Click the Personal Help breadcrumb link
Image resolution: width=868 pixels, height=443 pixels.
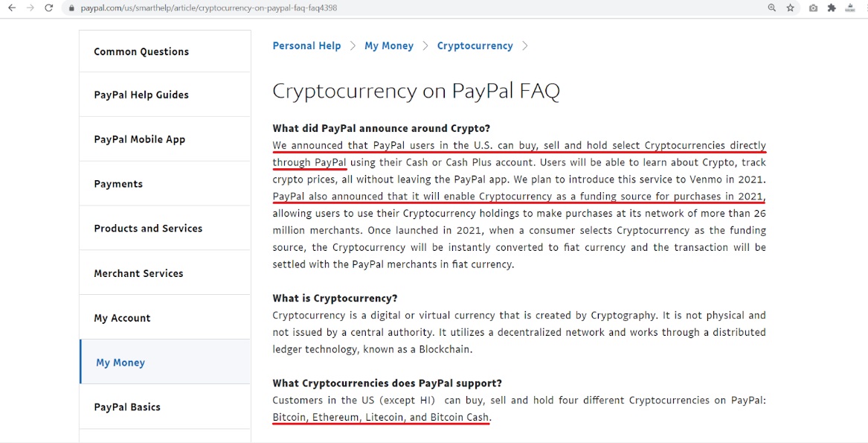(306, 46)
